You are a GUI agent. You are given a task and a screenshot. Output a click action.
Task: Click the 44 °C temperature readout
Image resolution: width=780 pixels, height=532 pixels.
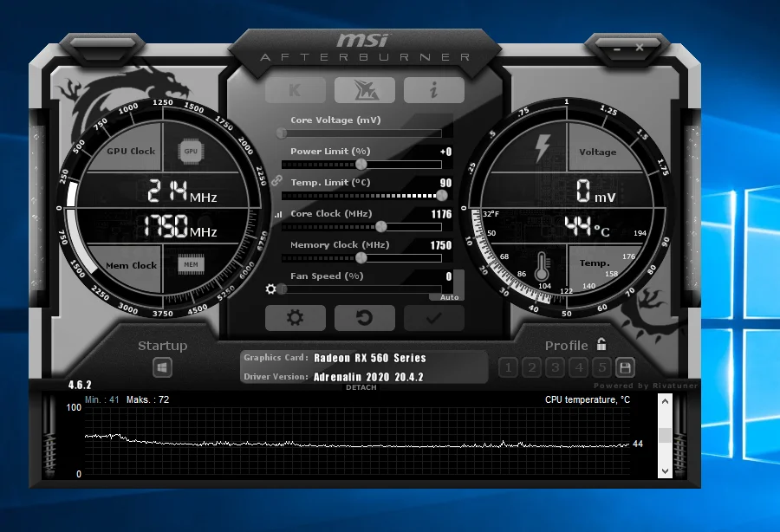pyautogui.click(x=587, y=227)
